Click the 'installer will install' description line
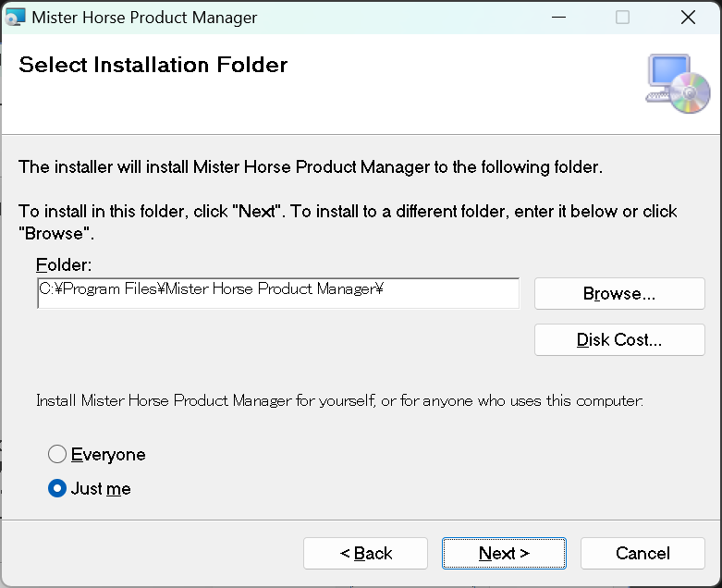This screenshot has height=588, width=722. 311,167
